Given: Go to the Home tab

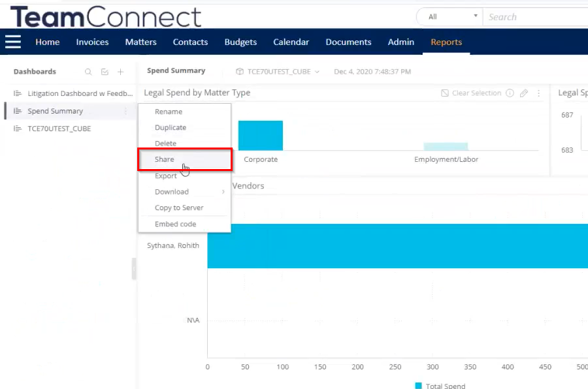Looking at the screenshot, I should coord(48,42).
